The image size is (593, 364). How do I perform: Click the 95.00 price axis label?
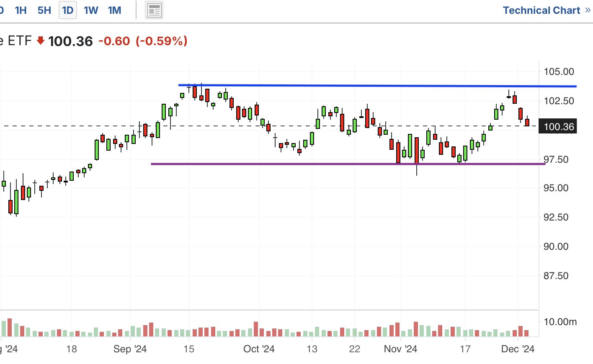pyautogui.click(x=556, y=188)
